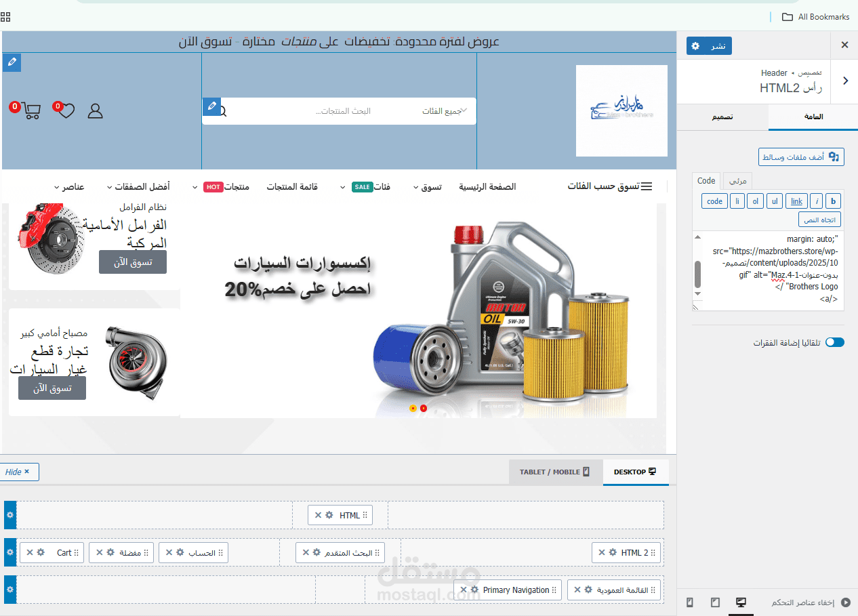The image size is (858, 616).
Task: Click the أضف ملفات وسائط button
Action: [x=801, y=157]
